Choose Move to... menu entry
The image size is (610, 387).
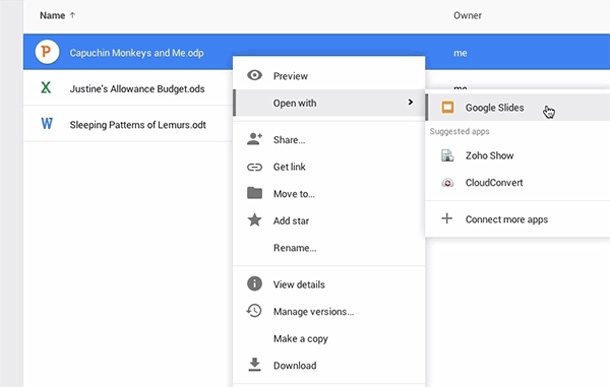pos(329,194)
